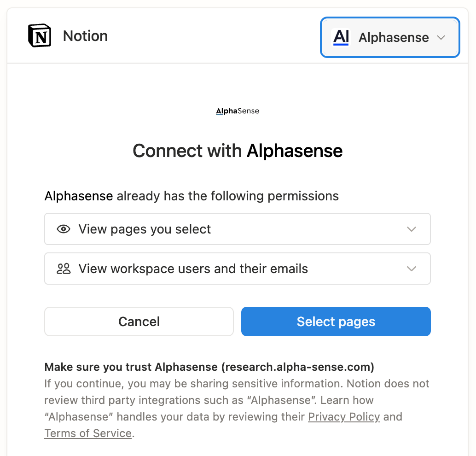This screenshot has width=476, height=456.
Task: Click the Alphasense workspace avatar icon
Action: pos(341,37)
